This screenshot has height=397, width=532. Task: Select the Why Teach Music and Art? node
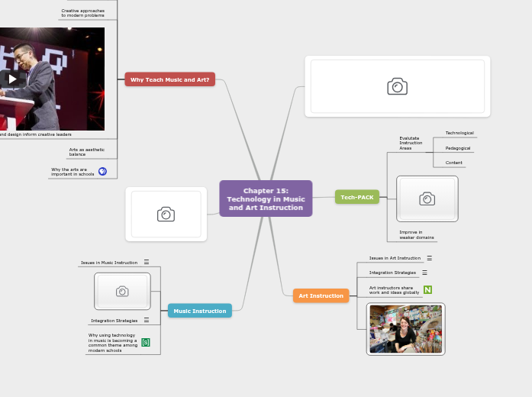169,79
